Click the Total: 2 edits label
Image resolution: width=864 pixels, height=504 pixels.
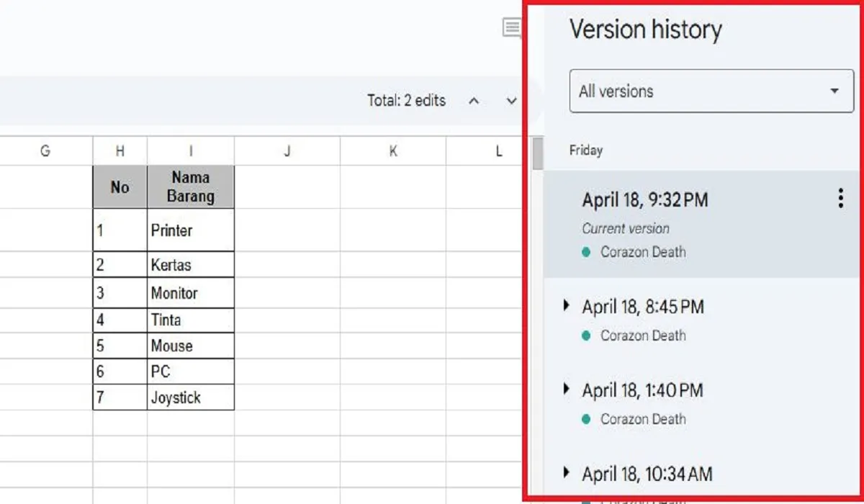click(x=405, y=101)
